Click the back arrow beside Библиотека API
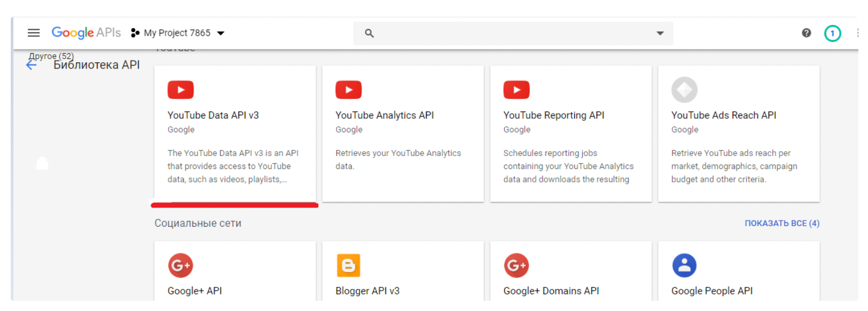The image size is (868, 311). [31, 65]
